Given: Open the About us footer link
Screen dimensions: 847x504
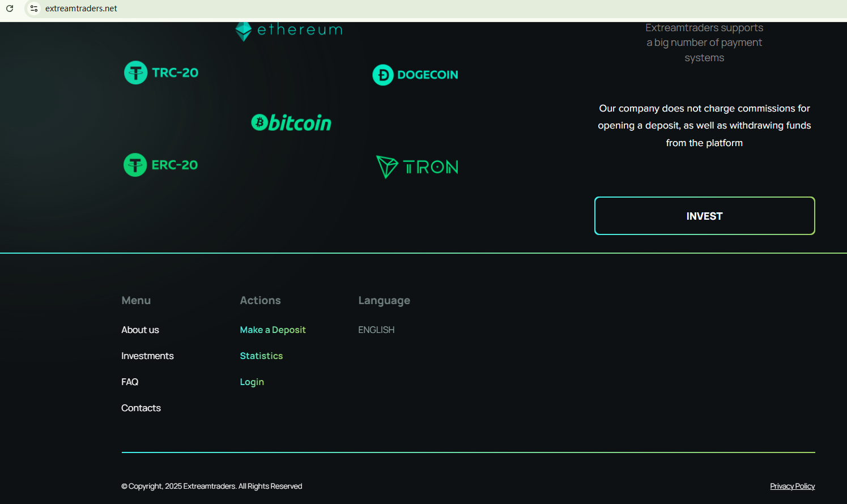Looking at the screenshot, I should click(140, 330).
